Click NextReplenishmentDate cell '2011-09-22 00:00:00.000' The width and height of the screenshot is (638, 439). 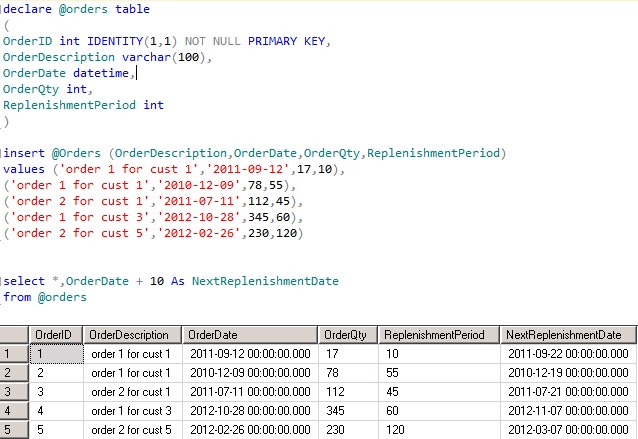pyautogui.click(x=568, y=354)
